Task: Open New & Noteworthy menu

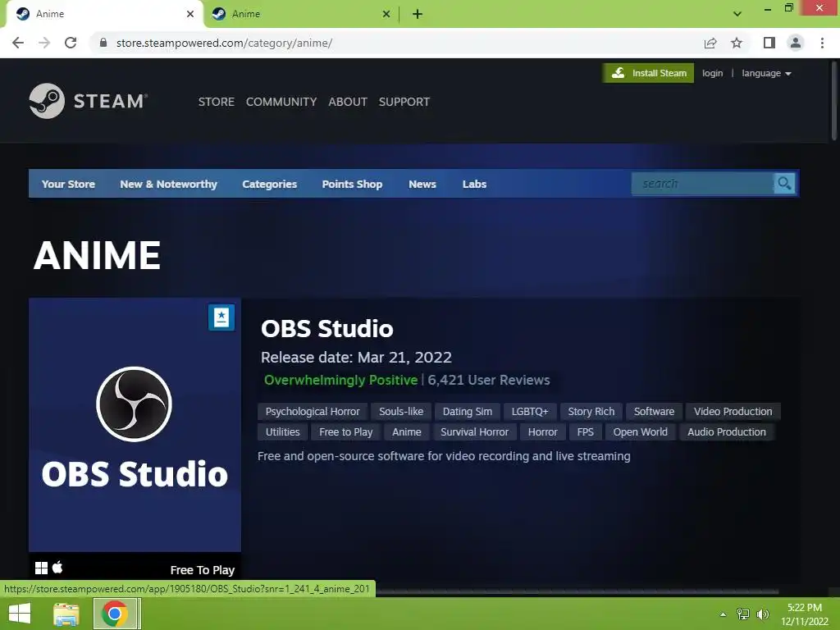Action: (x=168, y=184)
